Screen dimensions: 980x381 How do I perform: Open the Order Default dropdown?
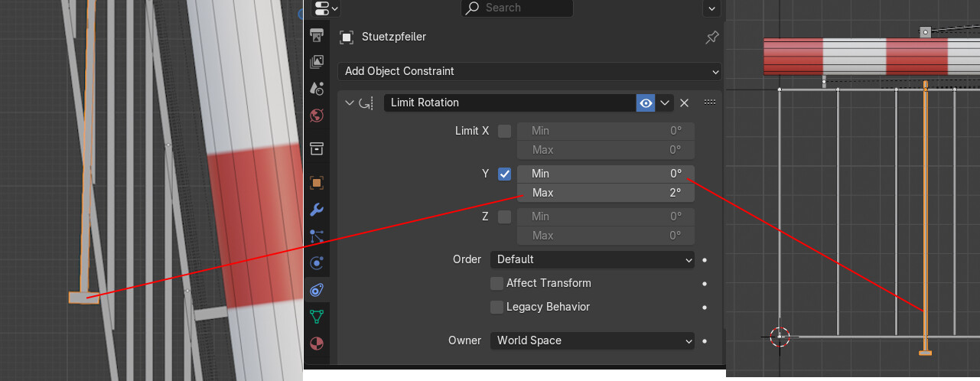pos(592,259)
